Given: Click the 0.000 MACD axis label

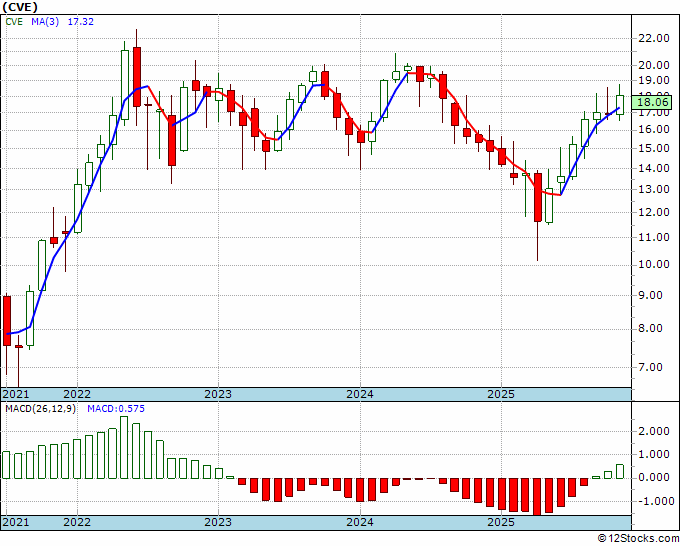Looking at the screenshot, I should point(654,477).
